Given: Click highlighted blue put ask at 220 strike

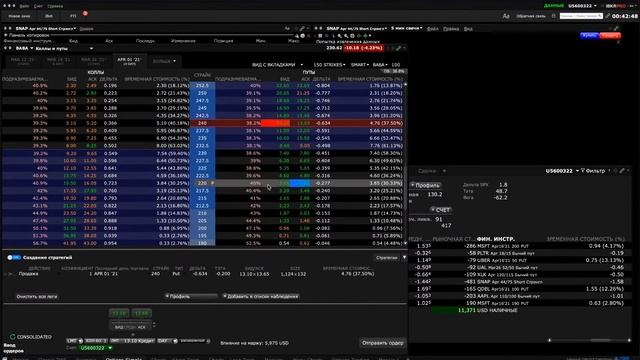Looking at the screenshot, I should 300,183.
